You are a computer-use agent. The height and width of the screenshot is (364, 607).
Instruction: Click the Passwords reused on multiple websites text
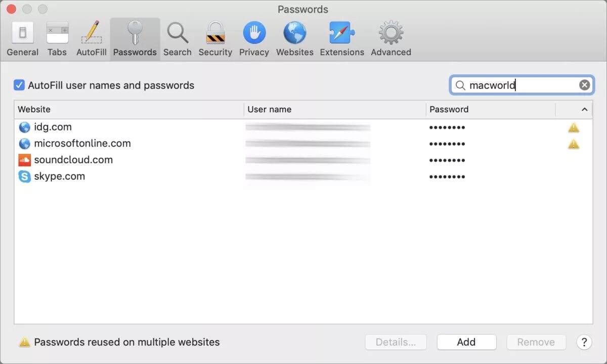[x=127, y=342]
